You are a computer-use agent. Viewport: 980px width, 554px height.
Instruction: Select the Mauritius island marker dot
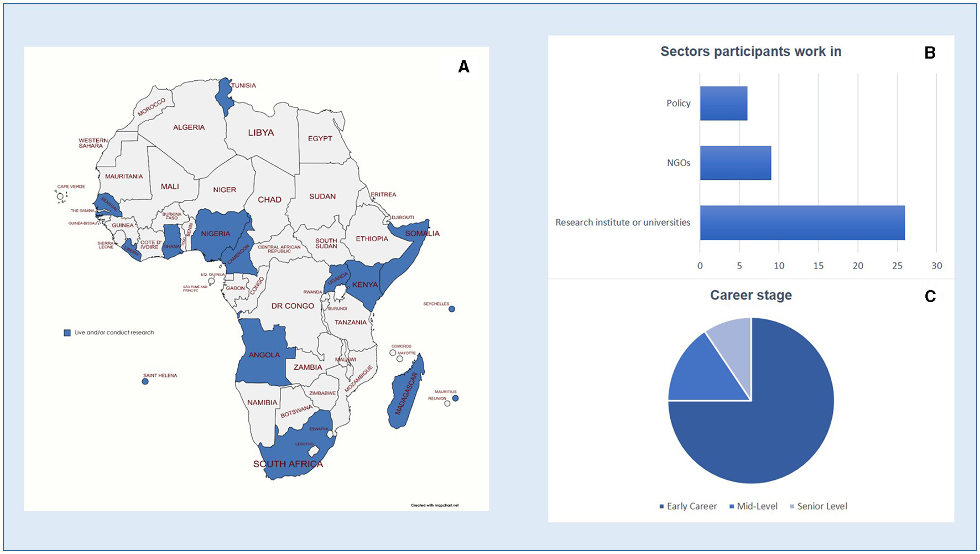pyautogui.click(x=455, y=398)
